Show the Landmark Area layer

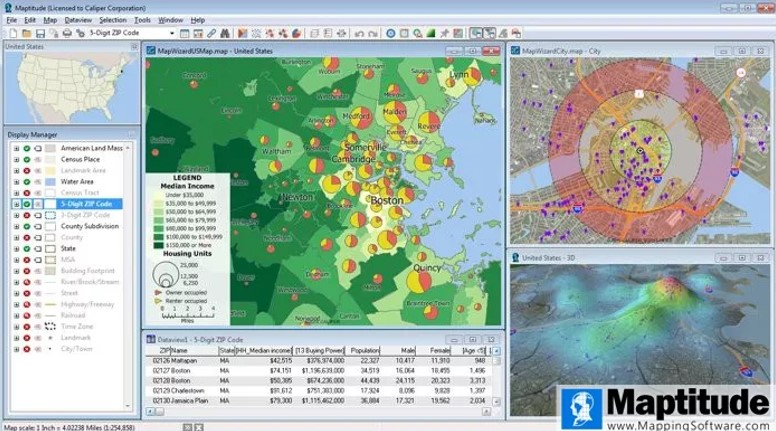(x=27, y=171)
